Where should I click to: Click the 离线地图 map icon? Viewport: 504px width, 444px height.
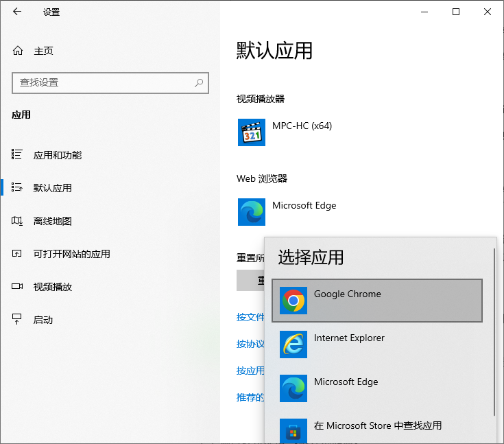16,221
